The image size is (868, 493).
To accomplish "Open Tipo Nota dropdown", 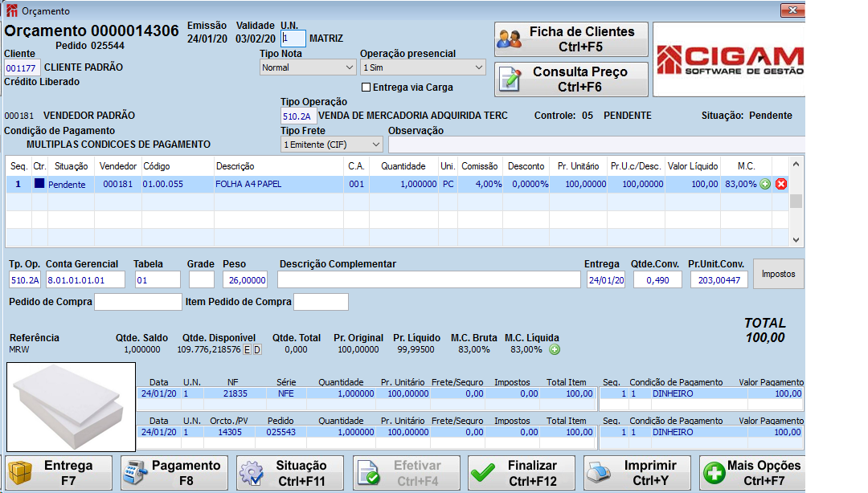I will point(308,67).
